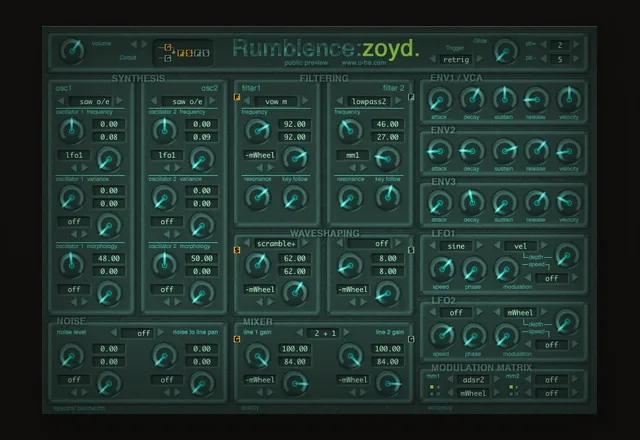Click oscillator 1 morphology value 48.00 field
Viewport: 640px width, 440px height.
(109, 258)
